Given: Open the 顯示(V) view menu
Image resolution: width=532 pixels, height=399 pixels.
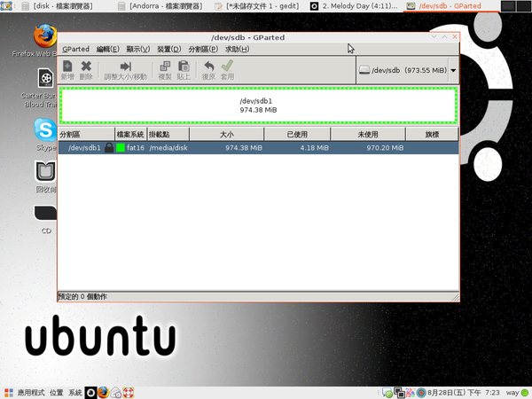Looking at the screenshot, I should 138,49.
